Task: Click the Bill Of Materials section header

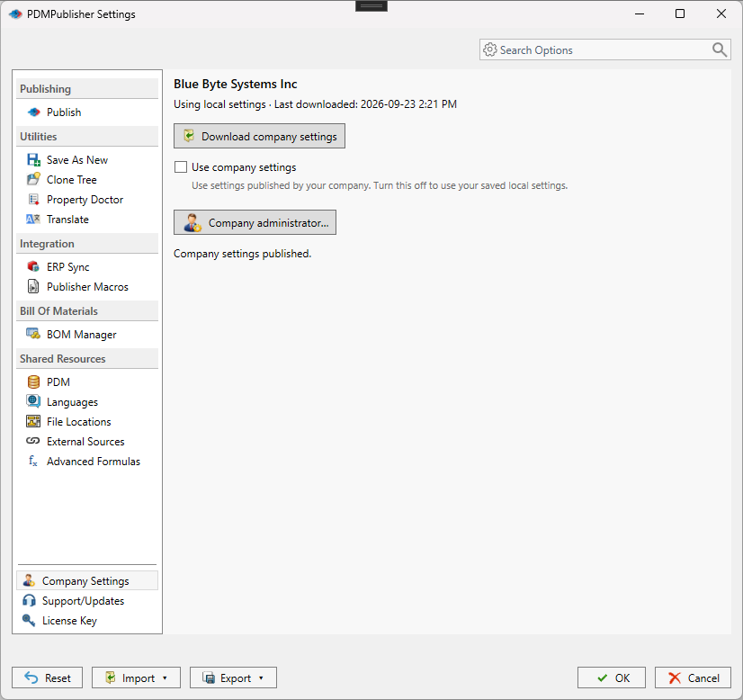Action: pos(87,311)
